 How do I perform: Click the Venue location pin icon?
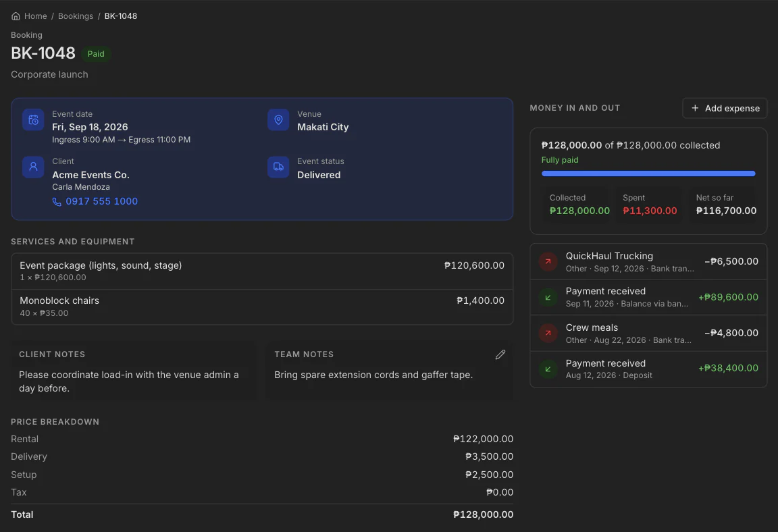pyautogui.click(x=278, y=120)
